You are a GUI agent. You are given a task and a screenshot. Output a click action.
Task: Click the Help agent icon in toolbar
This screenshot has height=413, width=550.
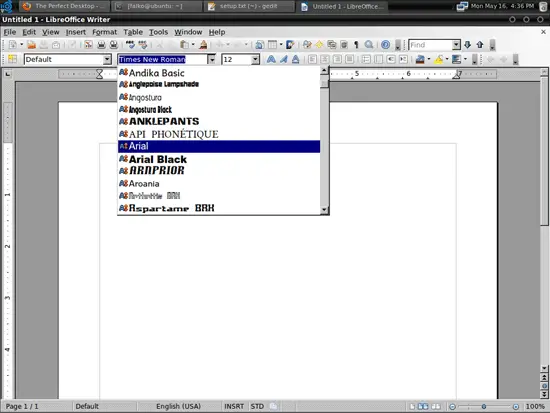click(385, 45)
